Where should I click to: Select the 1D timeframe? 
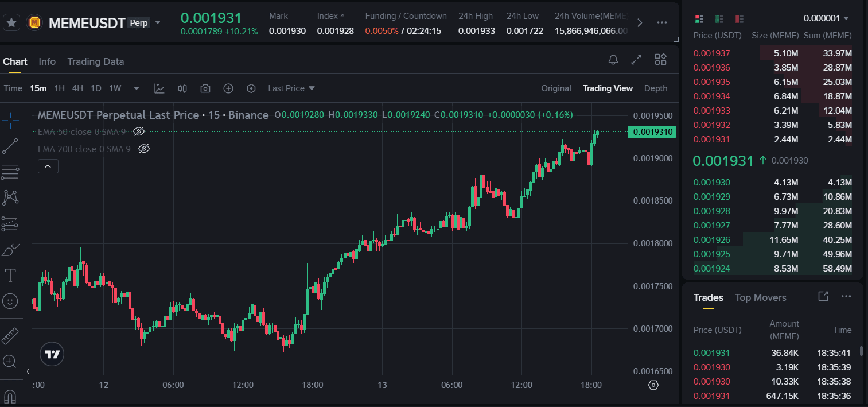coord(96,88)
